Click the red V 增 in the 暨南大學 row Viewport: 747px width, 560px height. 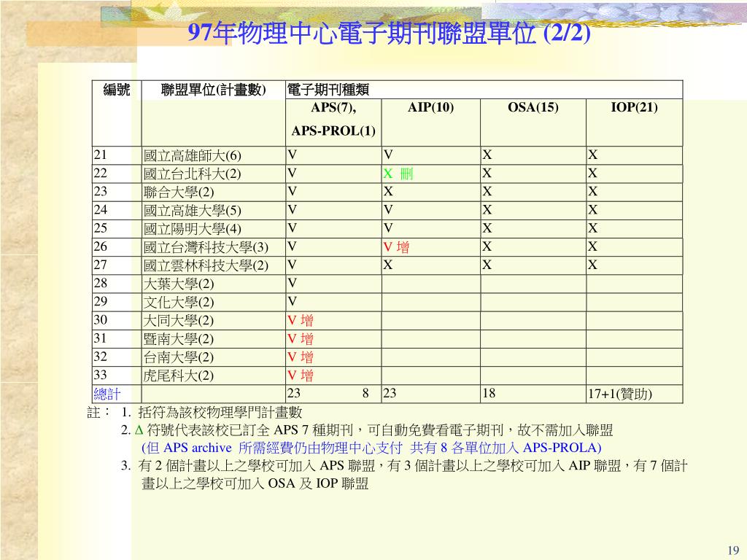[x=301, y=338]
